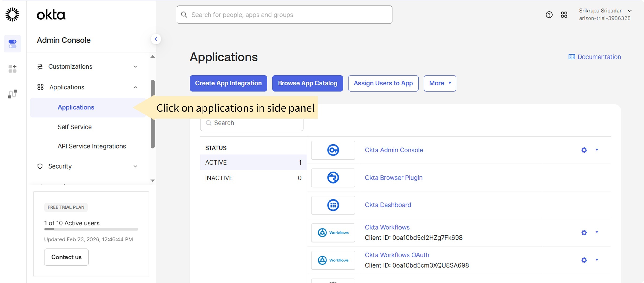Viewport: 644px width, 283px height.
Task: Click gear icon for Okta Admin Console
Action: tap(584, 150)
